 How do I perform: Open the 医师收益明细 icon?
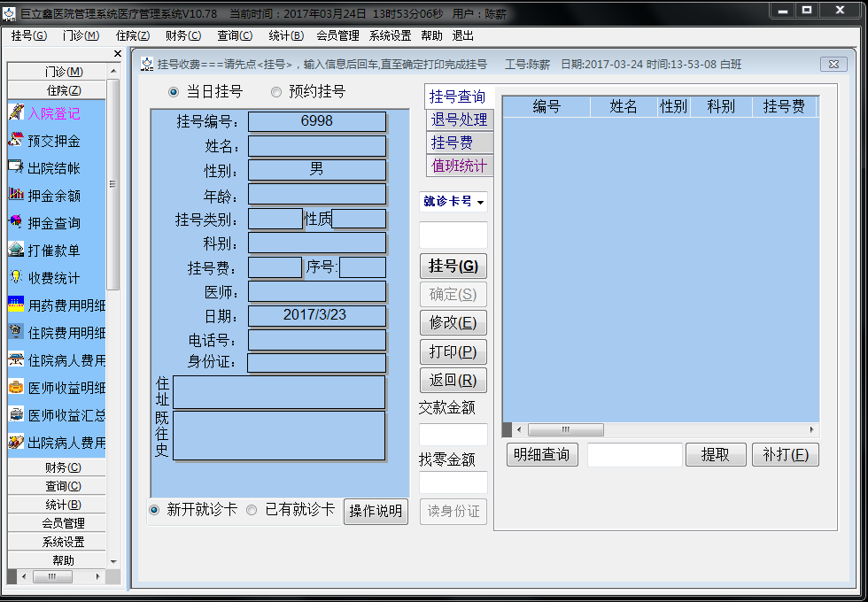16,387
